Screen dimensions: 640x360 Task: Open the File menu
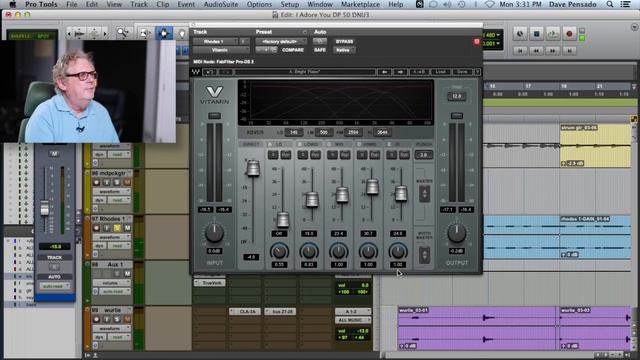click(x=71, y=4)
